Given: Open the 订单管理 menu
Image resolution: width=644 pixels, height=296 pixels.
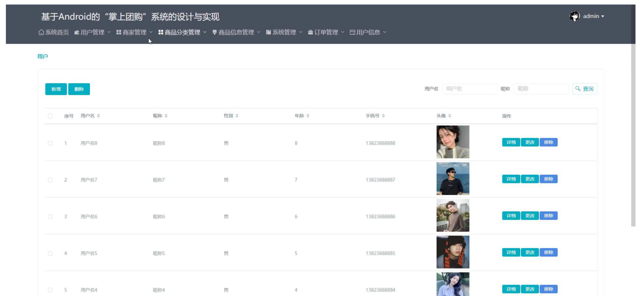Looking at the screenshot, I should (326, 32).
